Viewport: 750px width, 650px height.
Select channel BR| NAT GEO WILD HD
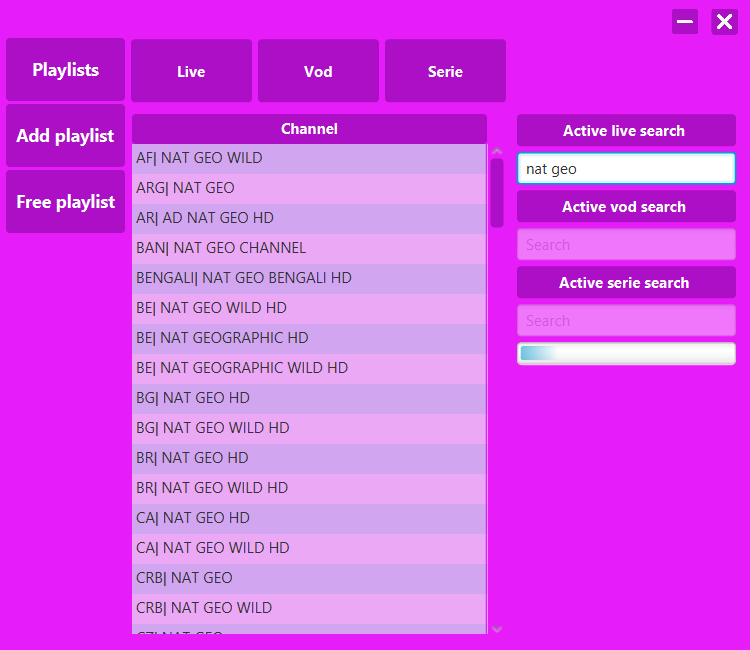(x=309, y=488)
